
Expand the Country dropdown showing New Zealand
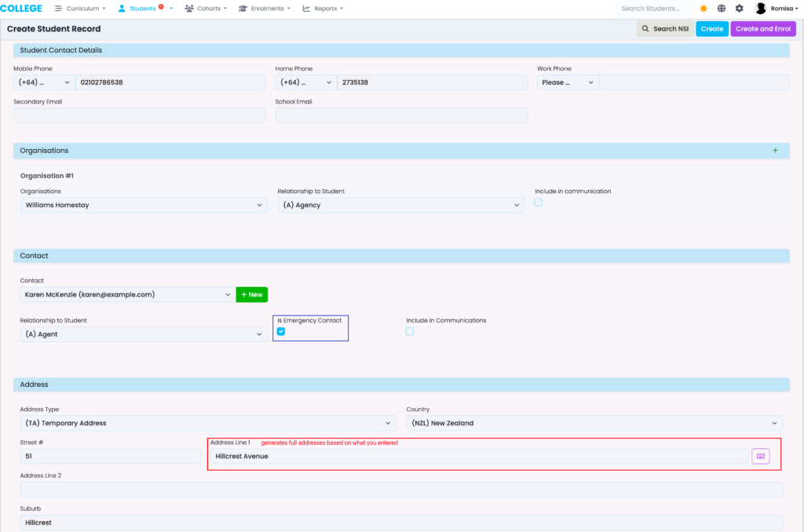[594, 423]
